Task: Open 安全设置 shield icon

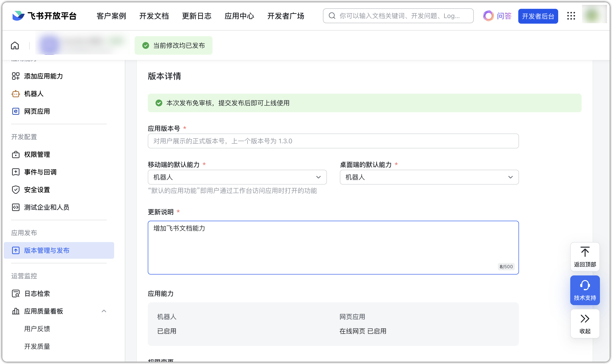Action: click(x=16, y=190)
